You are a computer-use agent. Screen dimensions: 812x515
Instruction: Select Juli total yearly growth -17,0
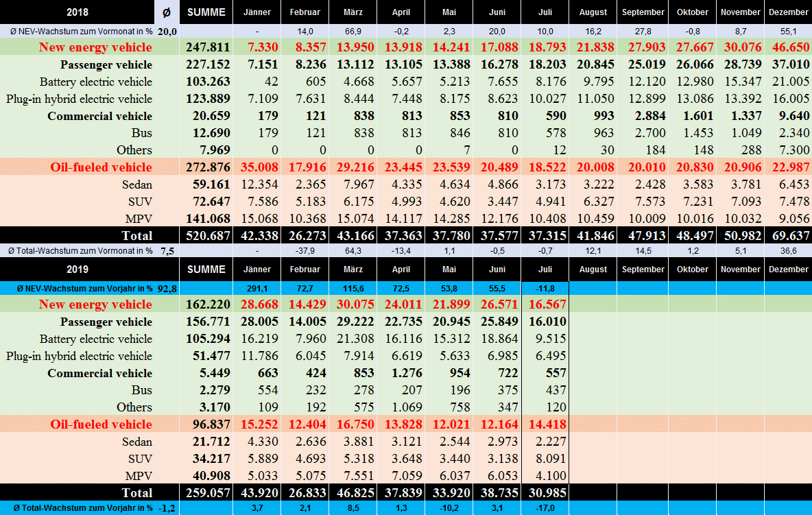click(x=545, y=508)
